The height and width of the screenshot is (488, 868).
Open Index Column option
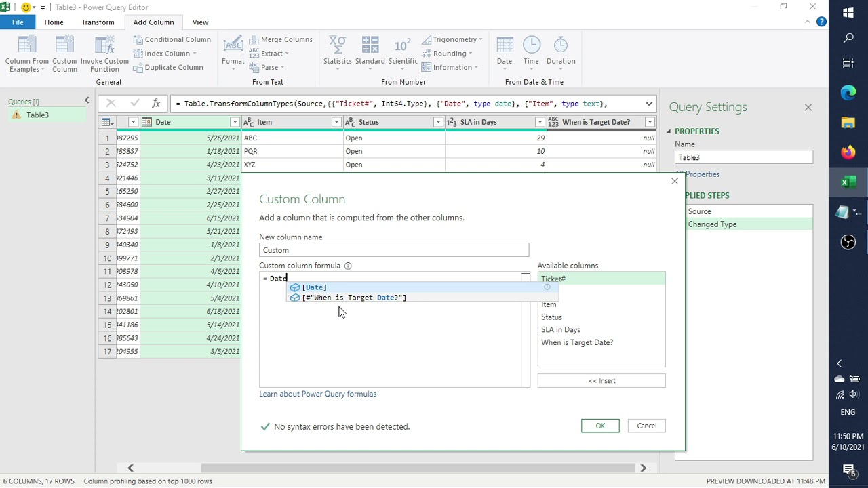click(165, 54)
